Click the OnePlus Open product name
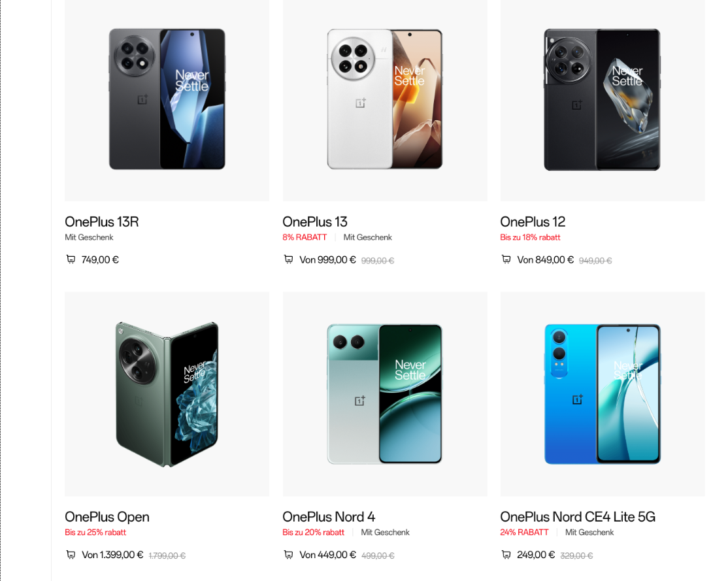Viewport: 728px width, 581px height. 107,517
